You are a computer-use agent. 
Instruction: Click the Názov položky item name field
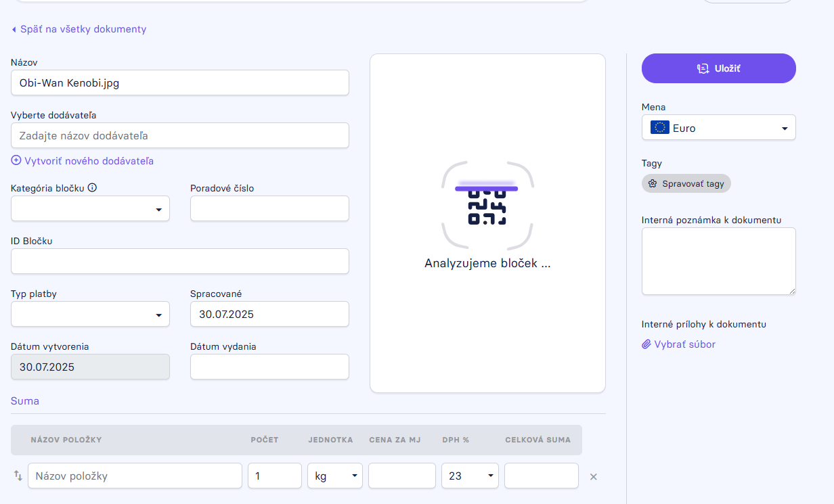(x=135, y=476)
